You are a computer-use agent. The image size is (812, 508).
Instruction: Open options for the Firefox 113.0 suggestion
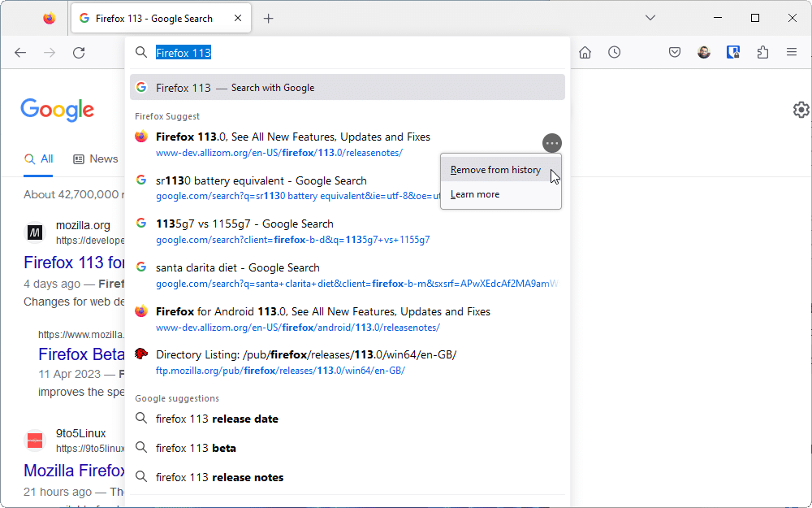click(551, 142)
